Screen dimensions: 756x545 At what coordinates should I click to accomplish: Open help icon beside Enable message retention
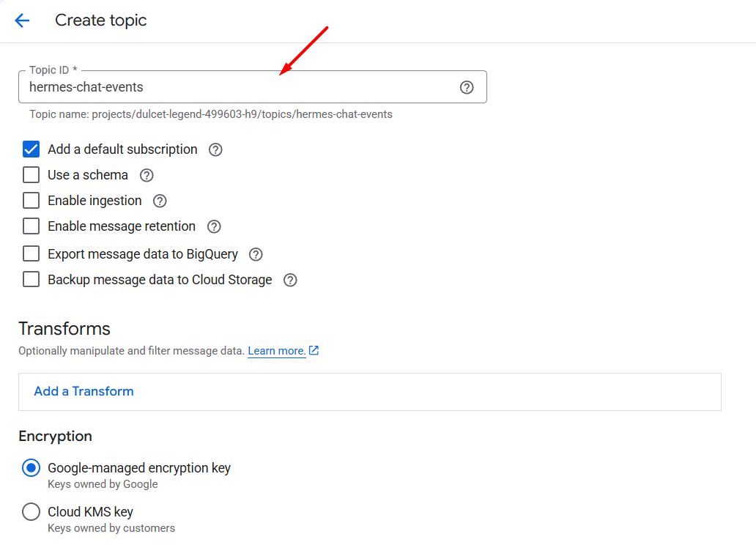(214, 226)
